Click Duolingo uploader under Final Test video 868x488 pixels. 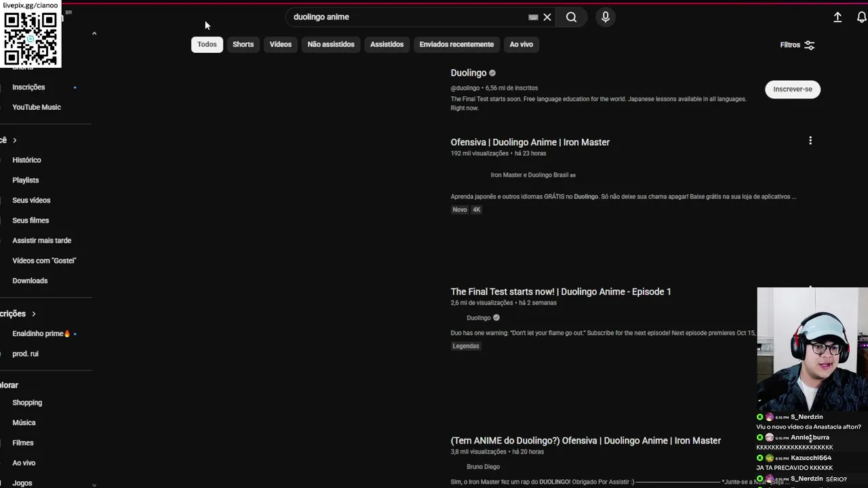[479, 318]
